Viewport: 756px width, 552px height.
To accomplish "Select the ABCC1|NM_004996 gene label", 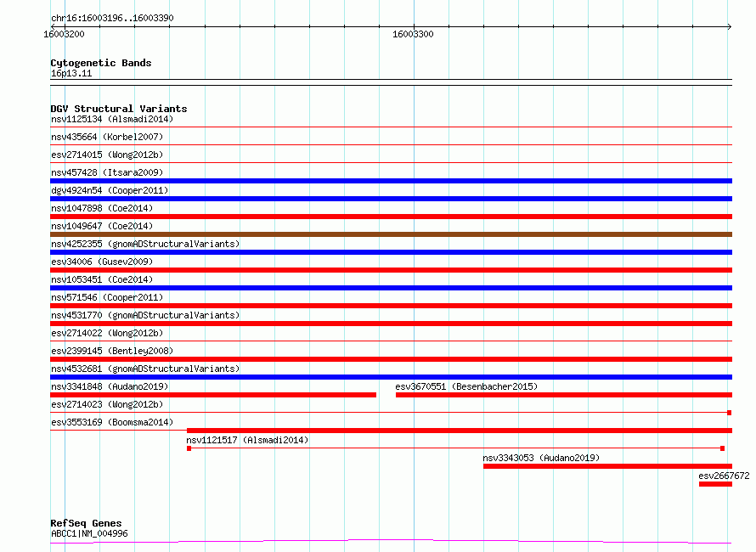I will [89, 533].
